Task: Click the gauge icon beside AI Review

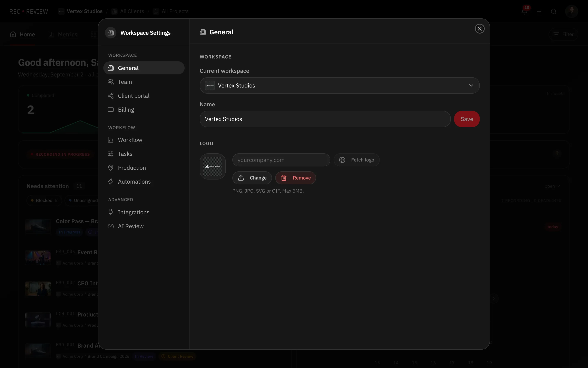Action: pyautogui.click(x=110, y=226)
